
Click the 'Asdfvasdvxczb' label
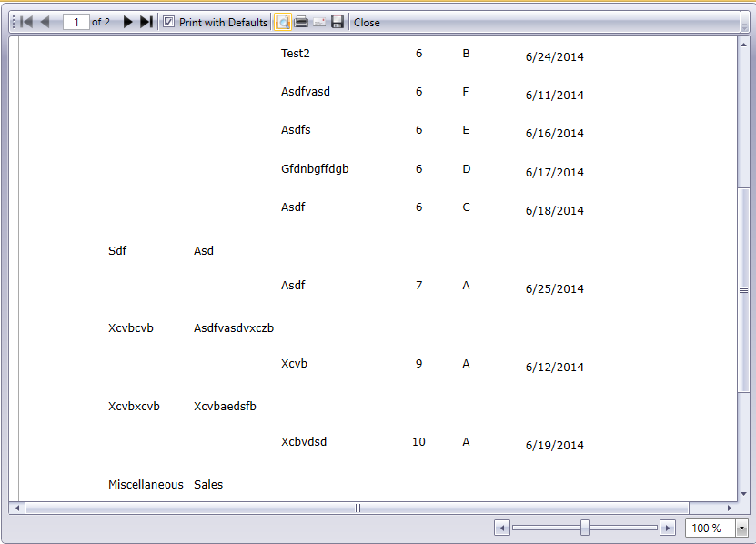click(x=234, y=327)
